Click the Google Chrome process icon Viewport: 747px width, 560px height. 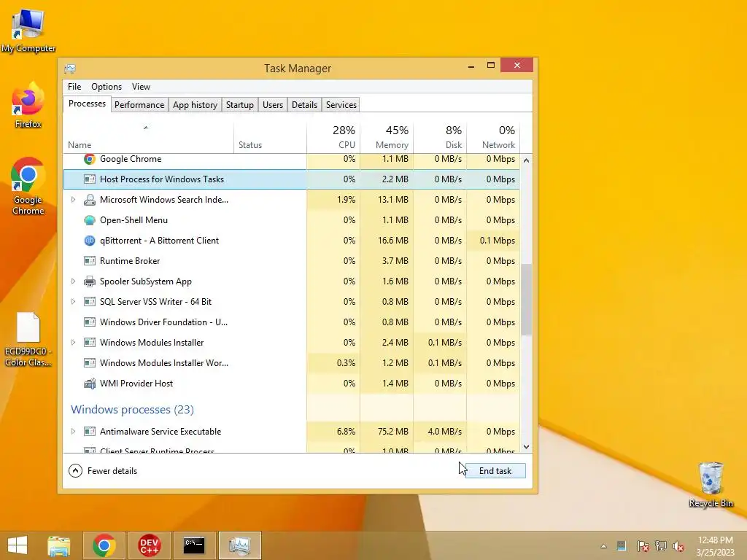(x=90, y=159)
